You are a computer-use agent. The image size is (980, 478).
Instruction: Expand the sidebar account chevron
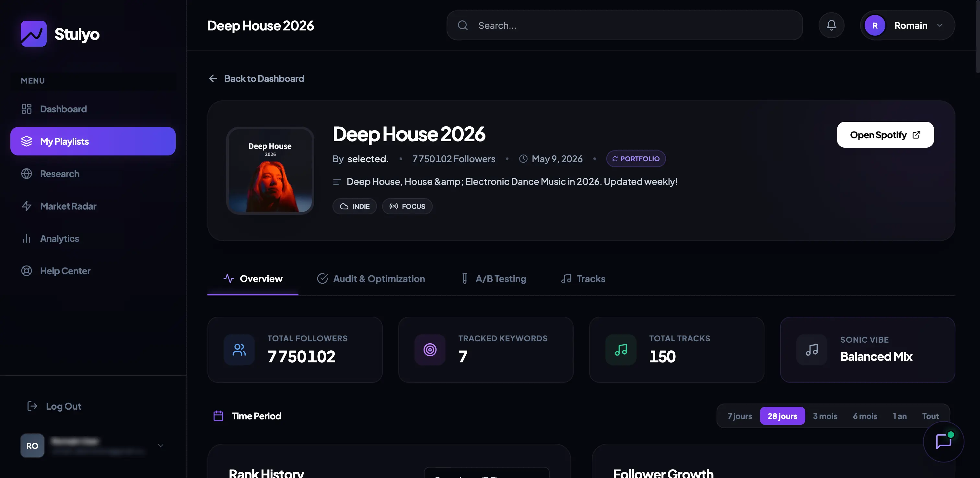pyautogui.click(x=160, y=445)
